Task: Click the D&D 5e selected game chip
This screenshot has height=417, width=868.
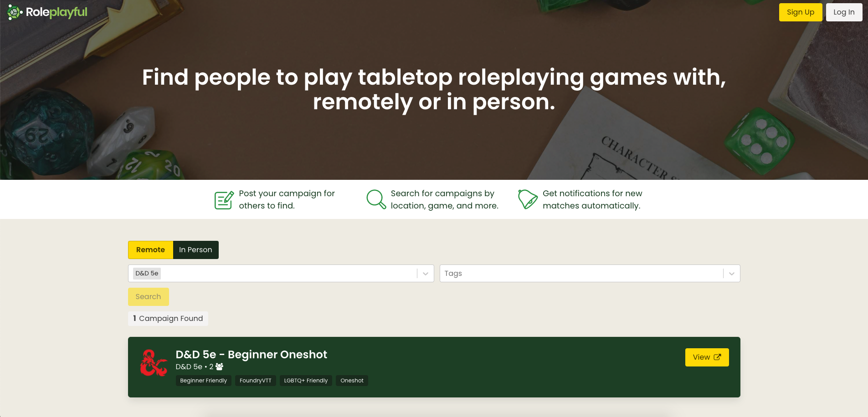Action: (147, 274)
